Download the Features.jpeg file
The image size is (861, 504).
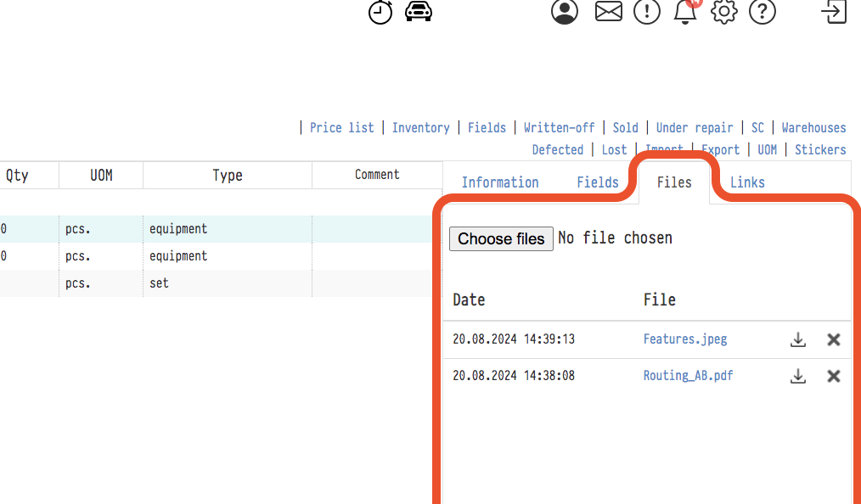point(798,339)
